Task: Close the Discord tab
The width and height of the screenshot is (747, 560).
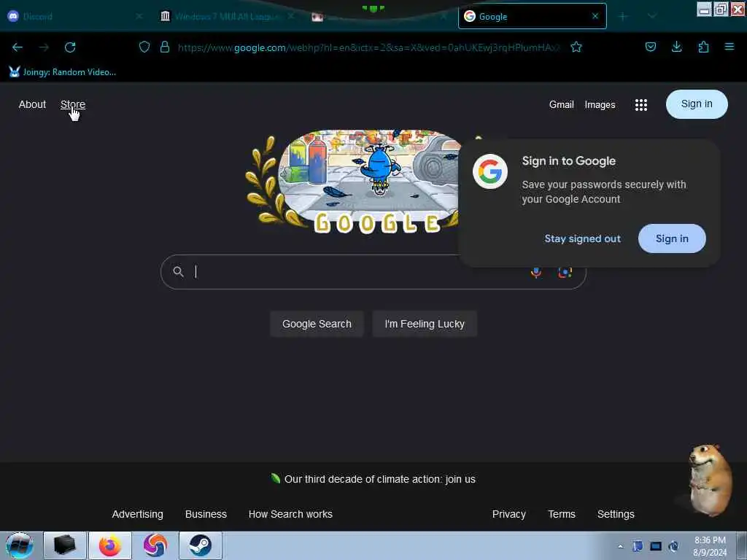Action: (139, 16)
